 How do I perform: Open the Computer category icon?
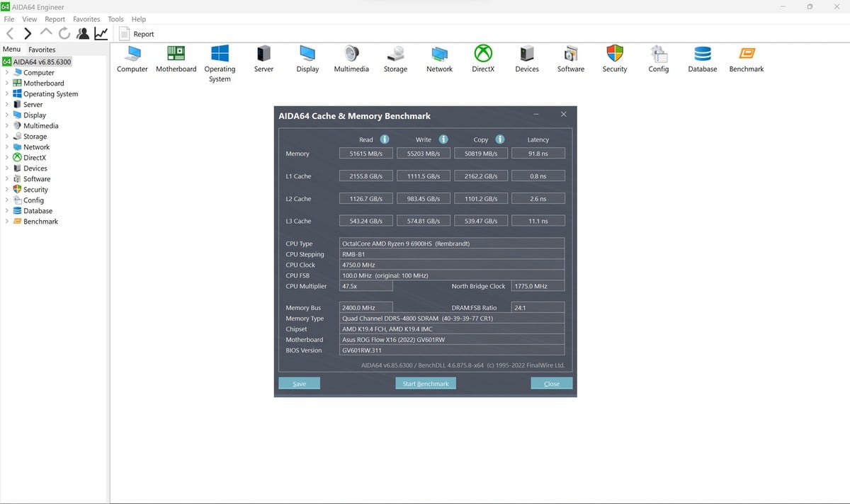tap(132, 54)
